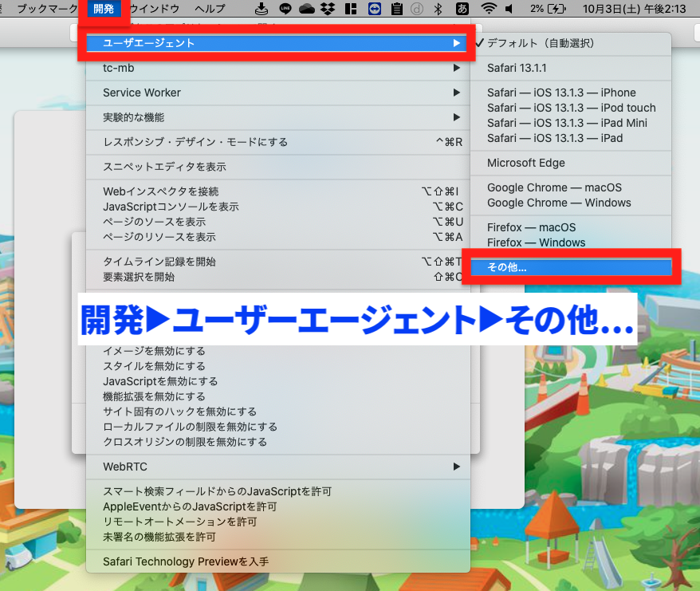The image size is (700, 591).
Task: Toggle 機能拡張を無効にする
Action: point(277,396)
